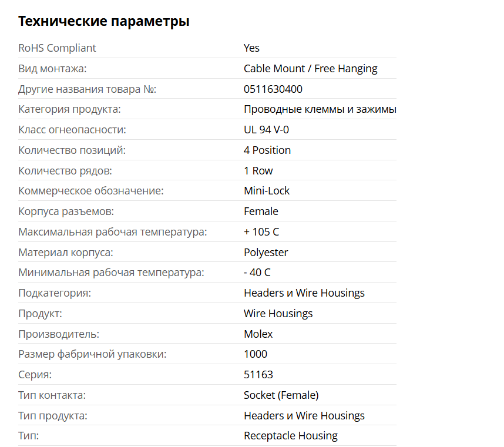
Task: Select the Female connector housing value
Action: point(261,211)
